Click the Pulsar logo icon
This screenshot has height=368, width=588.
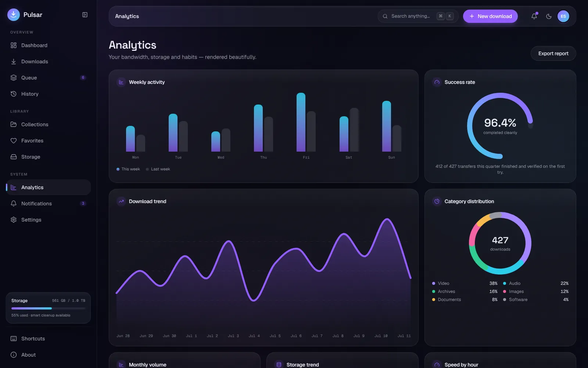coord(14,15)
